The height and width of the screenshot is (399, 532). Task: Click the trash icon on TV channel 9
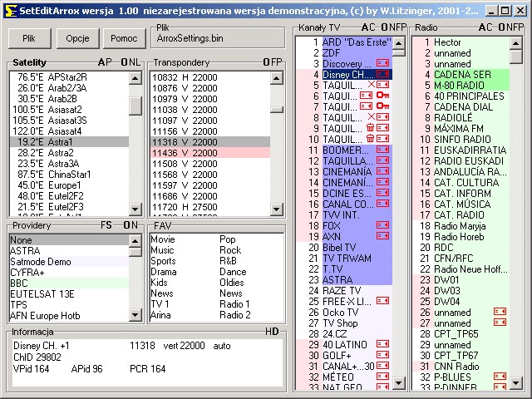click(372, 128)
